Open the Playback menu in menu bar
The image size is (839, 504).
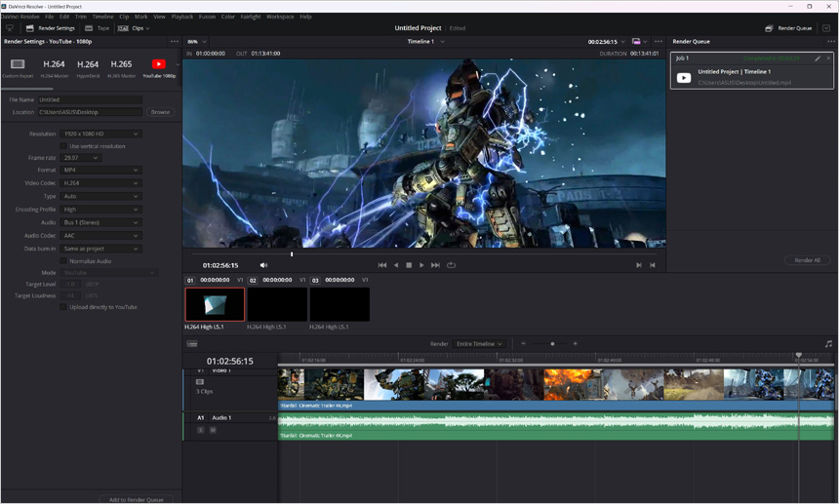click(181, 17)
